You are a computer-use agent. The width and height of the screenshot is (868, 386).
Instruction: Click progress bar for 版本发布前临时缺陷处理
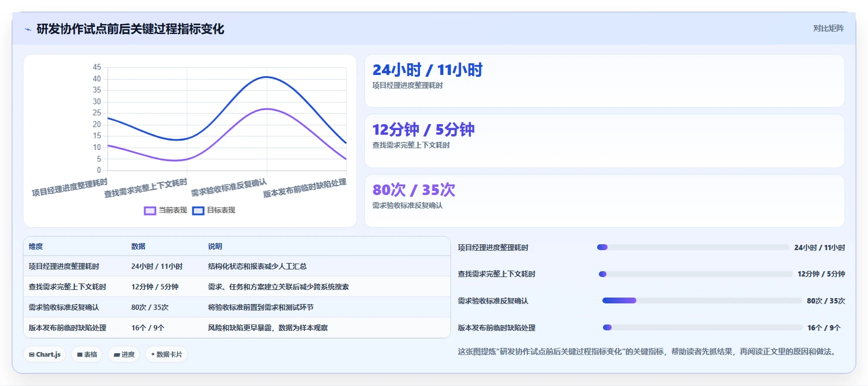703,327
